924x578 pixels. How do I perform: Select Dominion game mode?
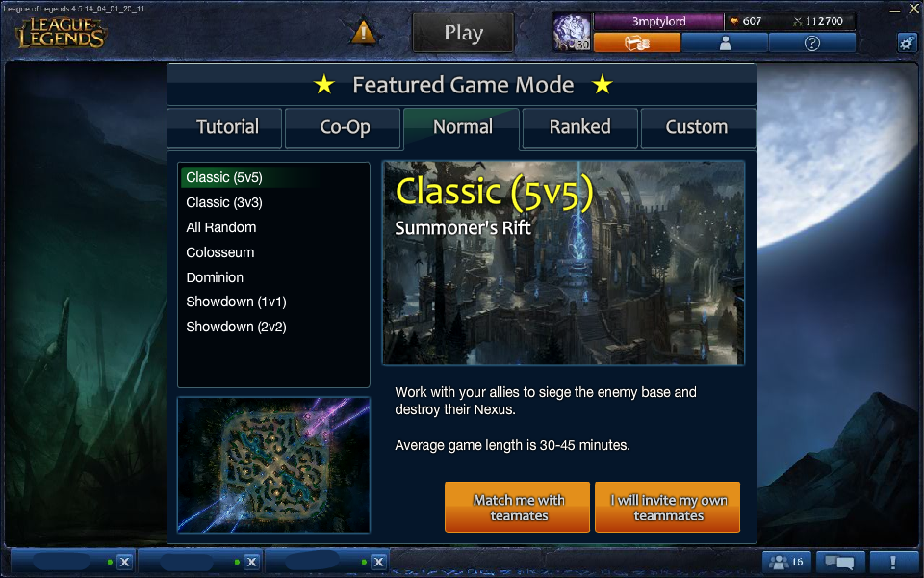[215, 277]
